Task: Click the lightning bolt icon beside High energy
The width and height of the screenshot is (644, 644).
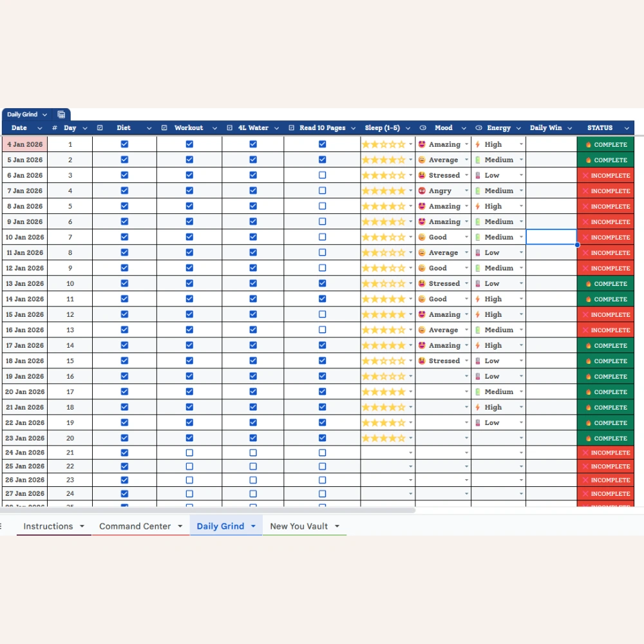Action: [477, 144]
